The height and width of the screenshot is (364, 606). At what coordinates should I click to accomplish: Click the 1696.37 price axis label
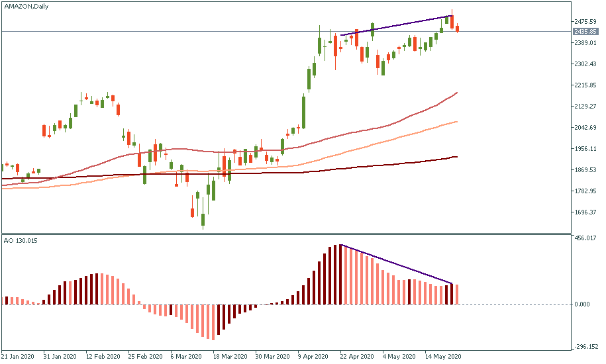[585, 212]
